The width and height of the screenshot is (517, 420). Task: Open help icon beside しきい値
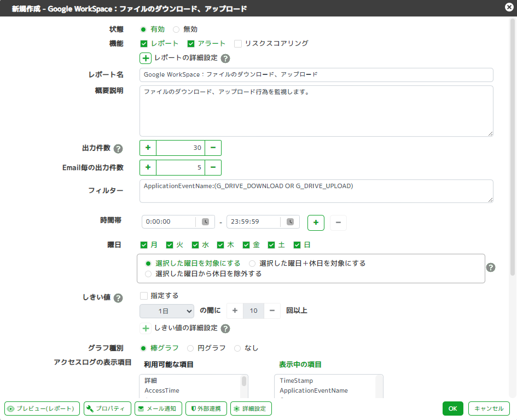point(118,298)
